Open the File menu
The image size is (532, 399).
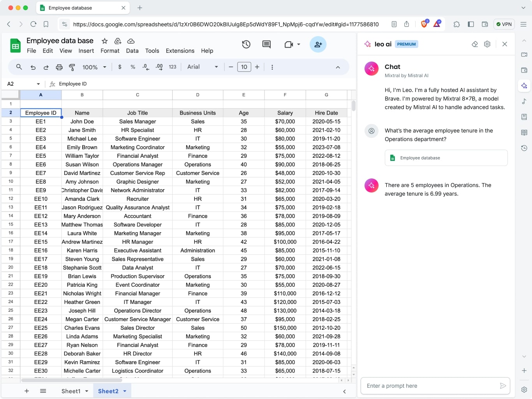pyautogui.click(x=32, y=51)
